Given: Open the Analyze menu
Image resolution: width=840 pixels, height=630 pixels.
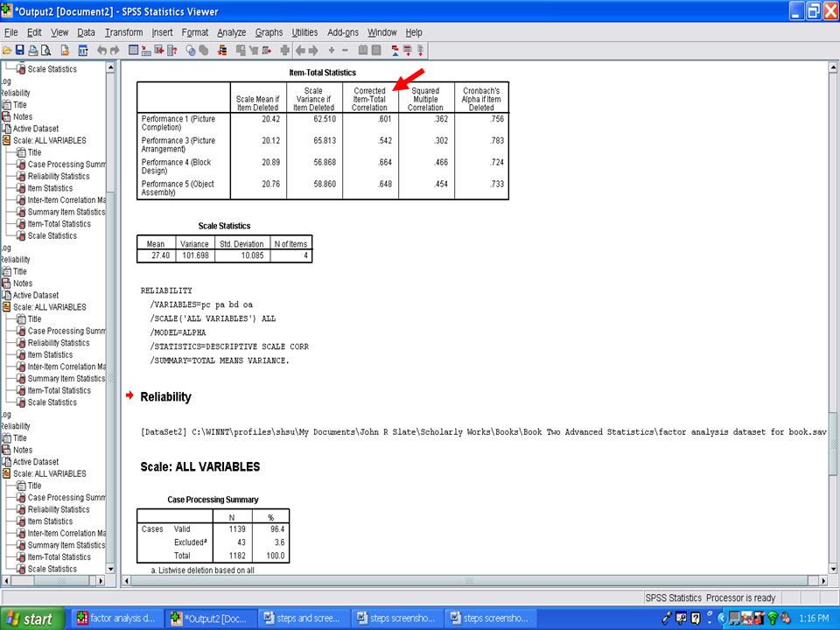Looking at the screenshot, I should point(231,32).
